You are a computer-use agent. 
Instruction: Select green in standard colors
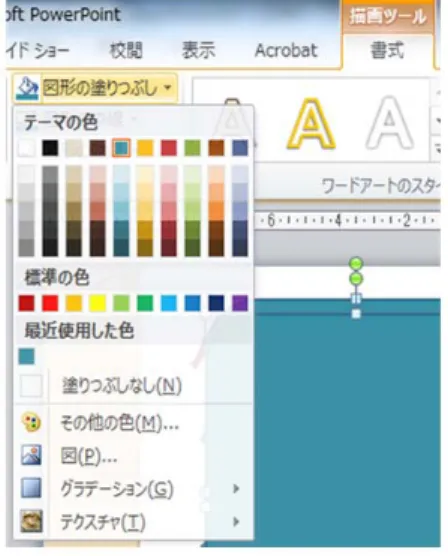(145, 304)
